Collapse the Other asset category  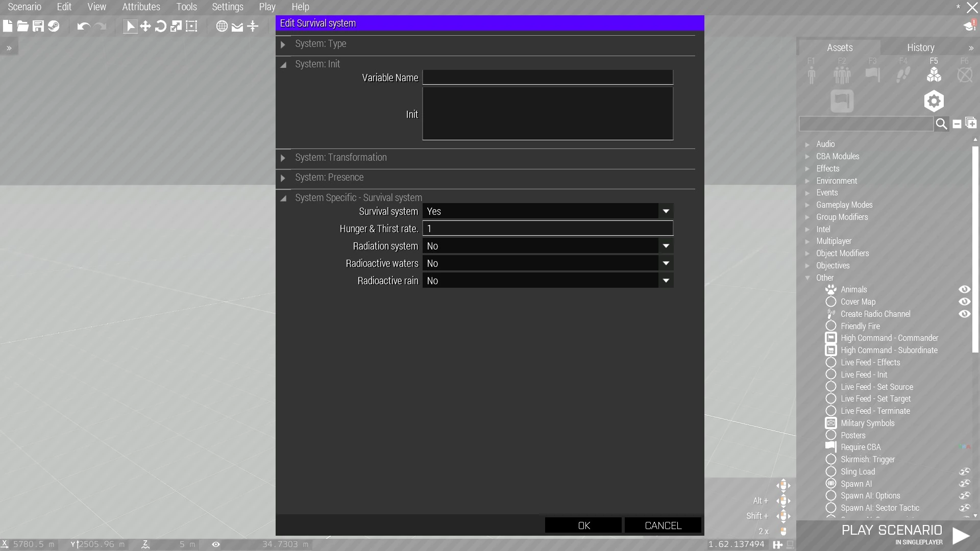[807, 278]
